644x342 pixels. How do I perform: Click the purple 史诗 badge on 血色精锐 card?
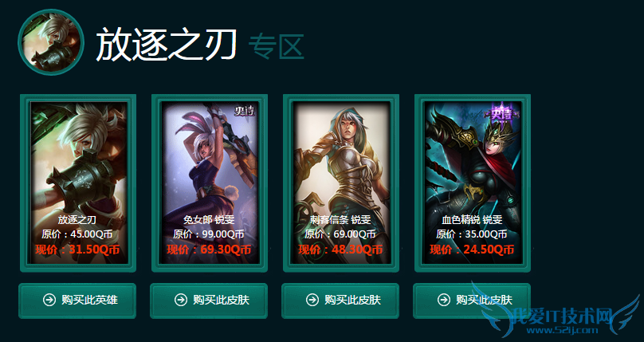click(502, 112)
